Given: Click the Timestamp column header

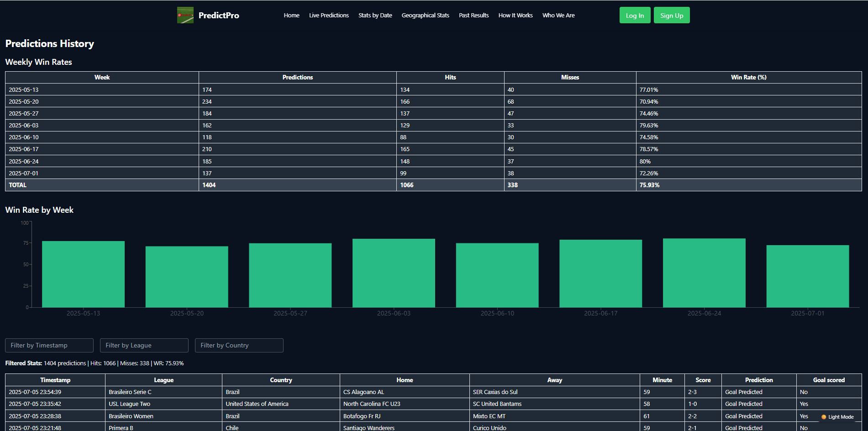Looking at the screenshot, I should pos(55,380).
